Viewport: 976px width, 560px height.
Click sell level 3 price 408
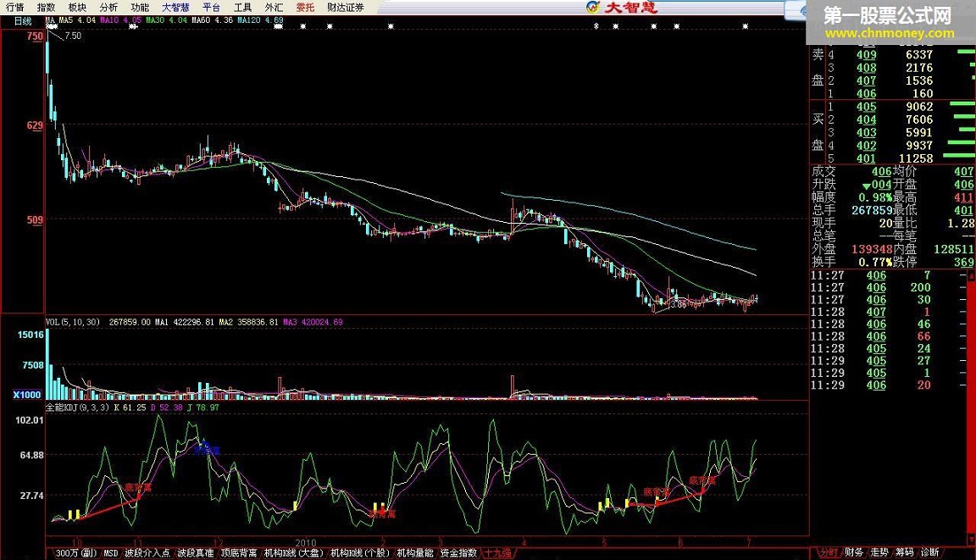[867, 68]
